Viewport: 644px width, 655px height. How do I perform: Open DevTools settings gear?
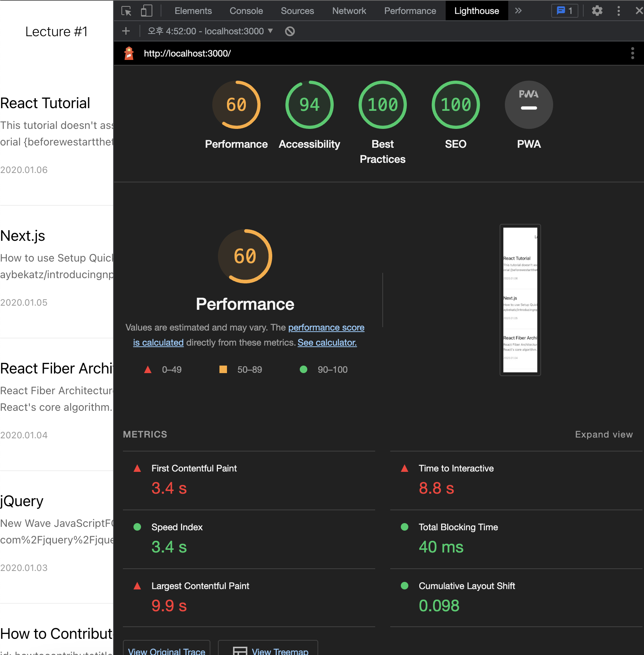(597, 11)
